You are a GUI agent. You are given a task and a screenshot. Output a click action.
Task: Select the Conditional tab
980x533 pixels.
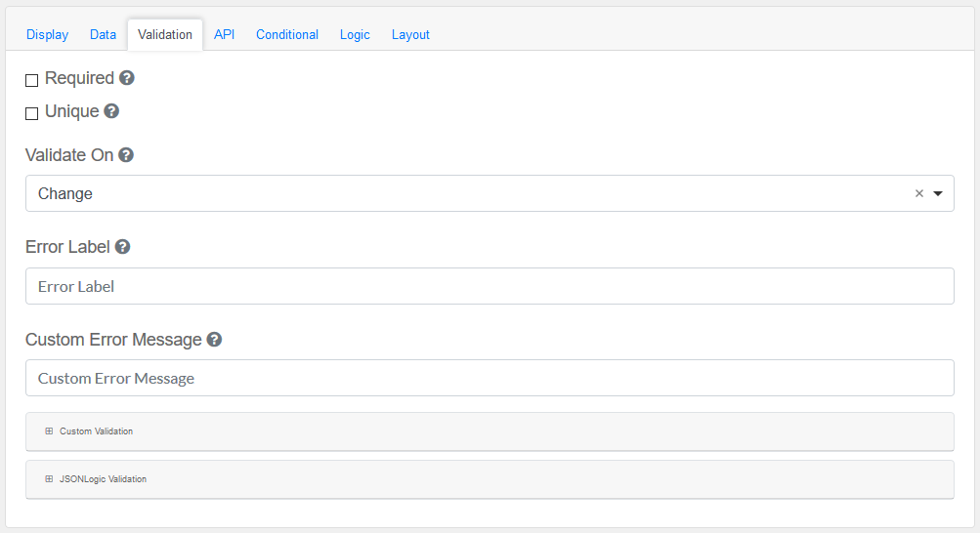(x=287, y=34)
